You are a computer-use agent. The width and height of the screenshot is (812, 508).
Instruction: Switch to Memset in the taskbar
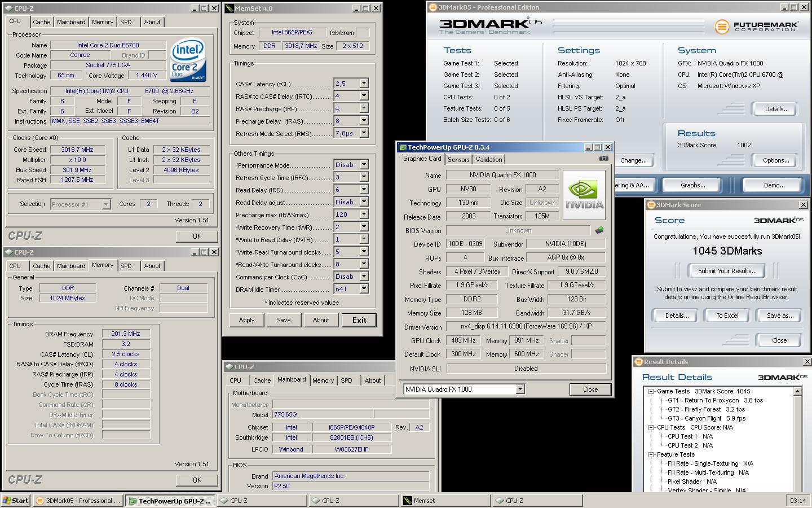click(x=445, y=501)
